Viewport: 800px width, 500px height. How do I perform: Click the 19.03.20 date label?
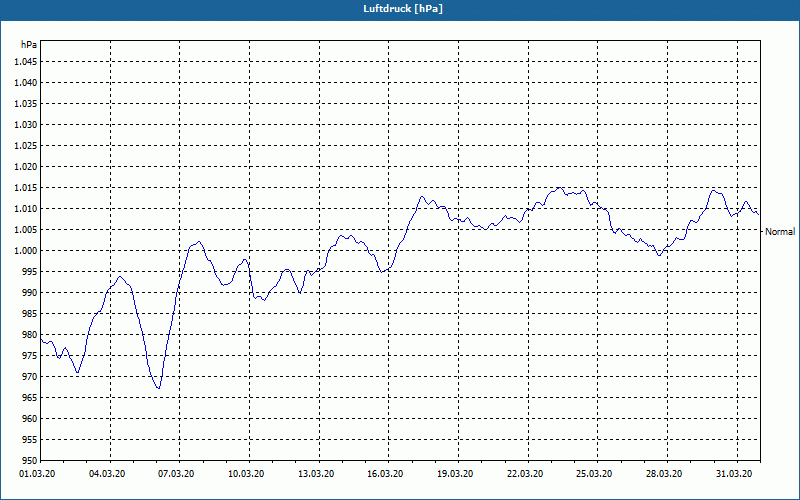tap(456, 474)
